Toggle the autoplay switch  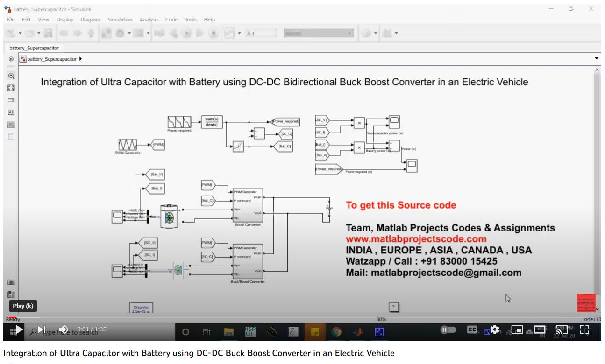coord(447,329)
